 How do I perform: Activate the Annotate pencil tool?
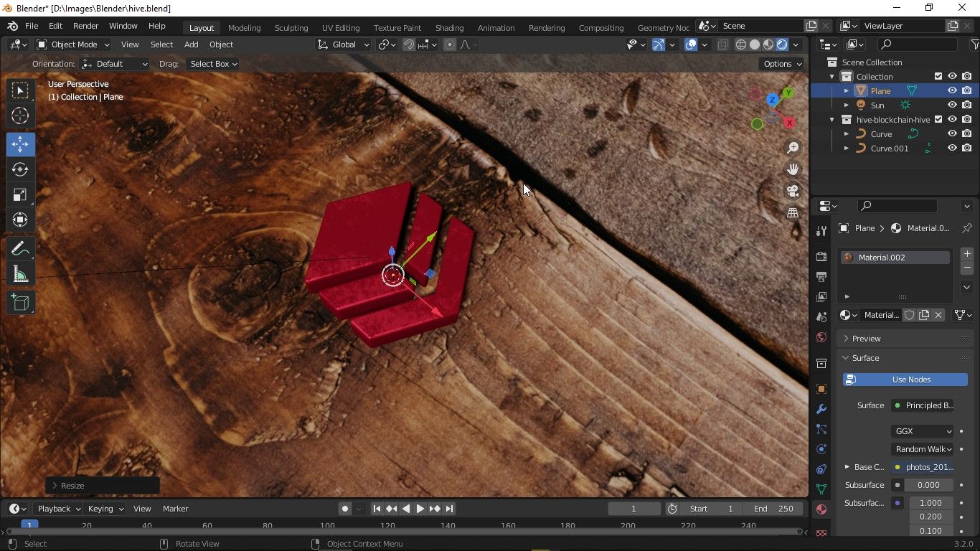20,249
